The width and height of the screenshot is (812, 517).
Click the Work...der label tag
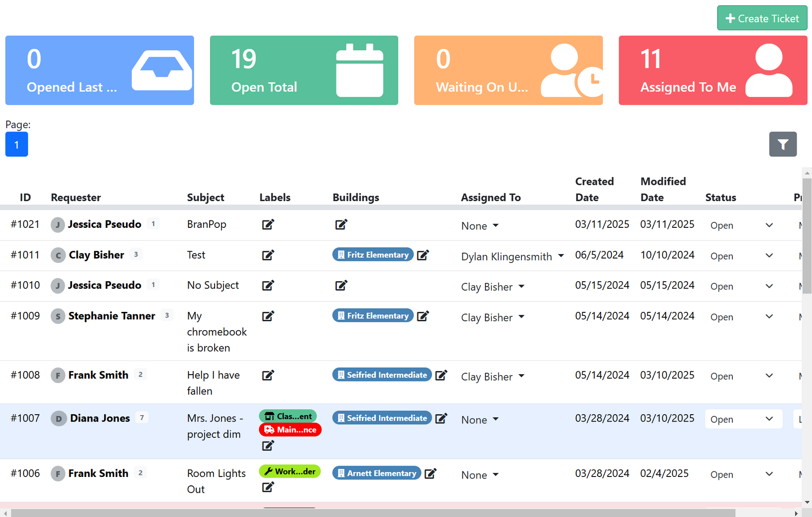pos(290,472)
